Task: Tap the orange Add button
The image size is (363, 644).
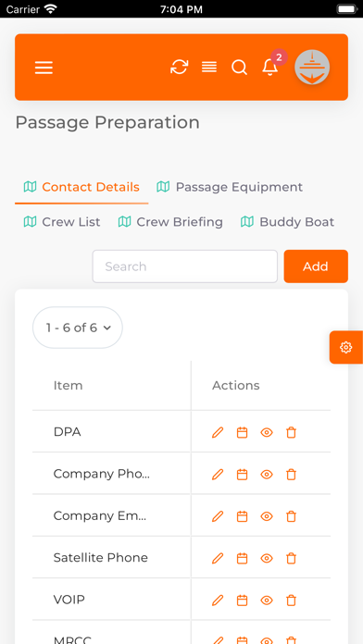Action: click(x=316, y=266)
